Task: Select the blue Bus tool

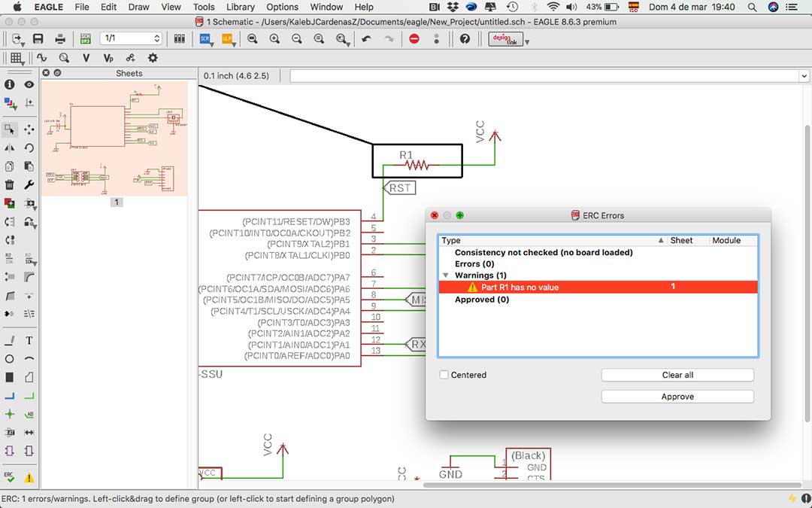Action: 9,396
